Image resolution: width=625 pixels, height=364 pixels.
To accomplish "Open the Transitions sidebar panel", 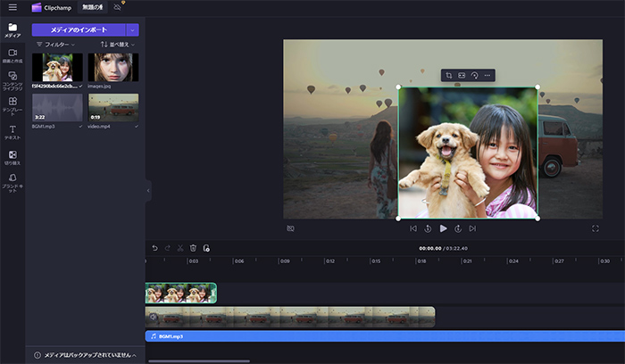I will coord(12,158).
